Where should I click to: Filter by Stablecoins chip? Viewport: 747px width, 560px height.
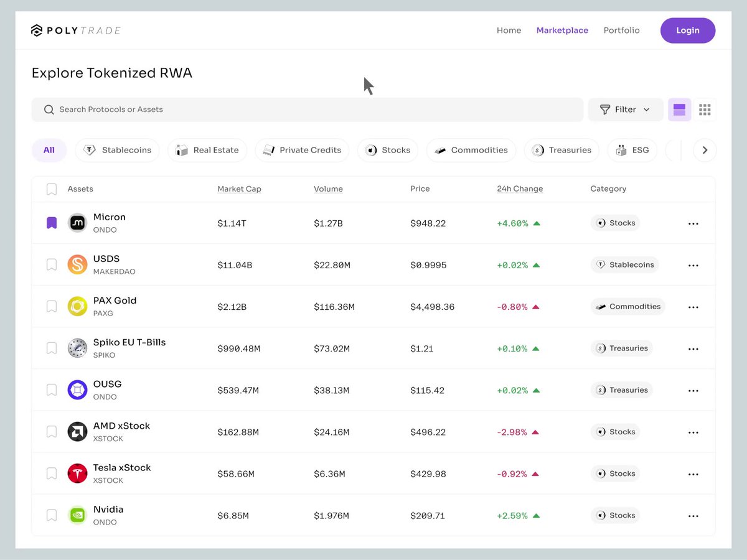pos(117,150)
